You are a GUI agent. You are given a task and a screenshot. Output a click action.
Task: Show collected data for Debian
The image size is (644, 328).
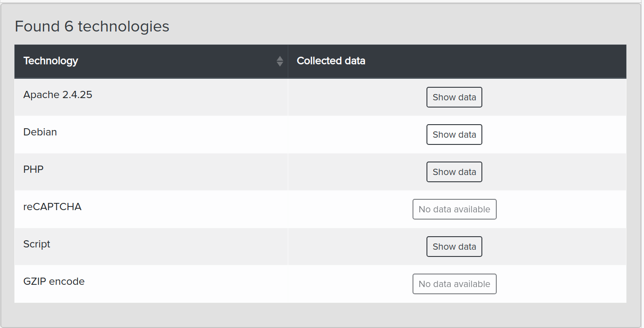pos(454,135)
